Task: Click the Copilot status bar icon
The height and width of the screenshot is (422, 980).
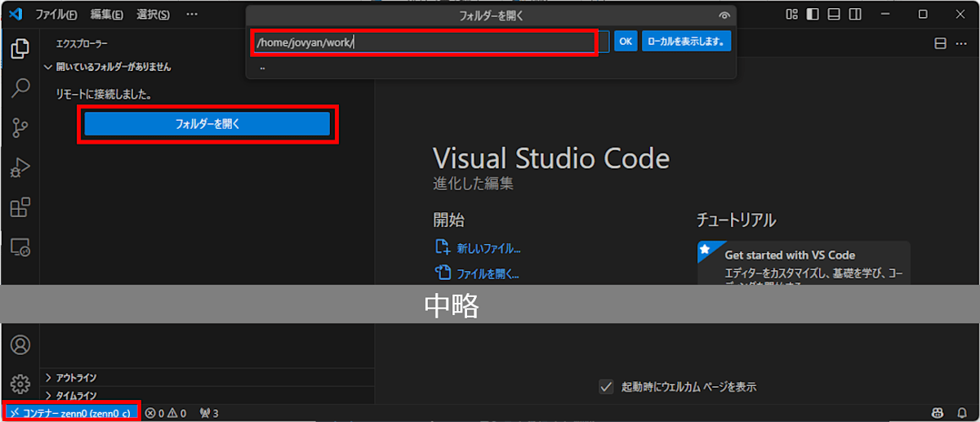Action: tap(938, 413)
